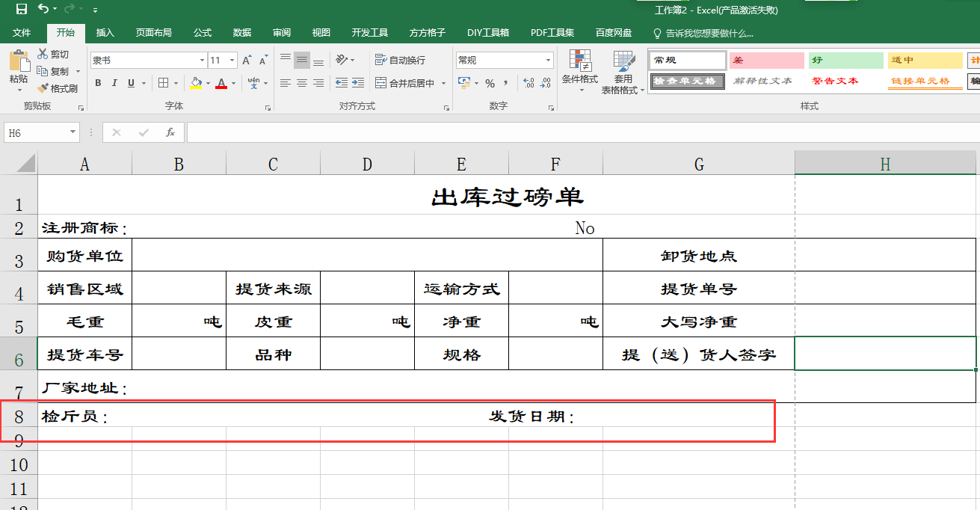Apply the 好 (Good) cell style
980x510 pixels.
(846, 61)
